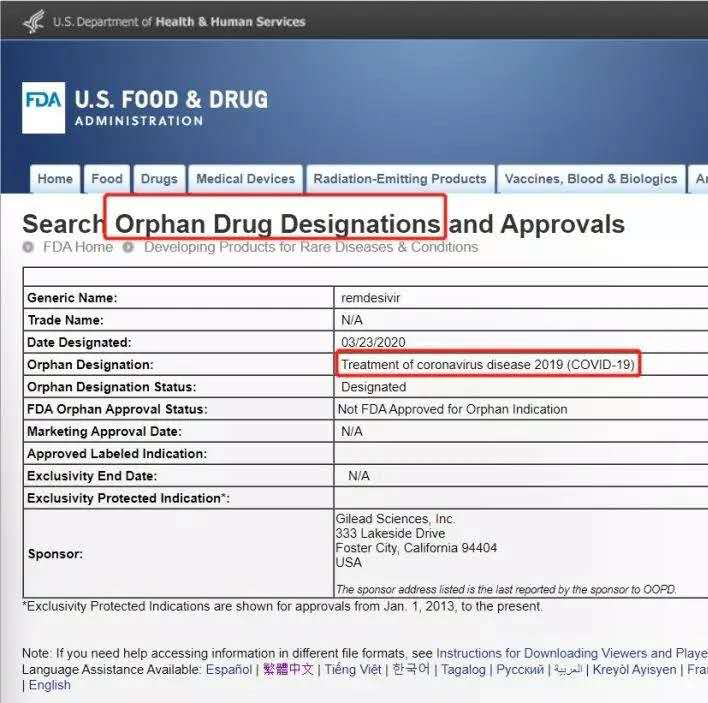
Task: Choose the Español language link
Action: pyautogui.click(x=229, y=669)
